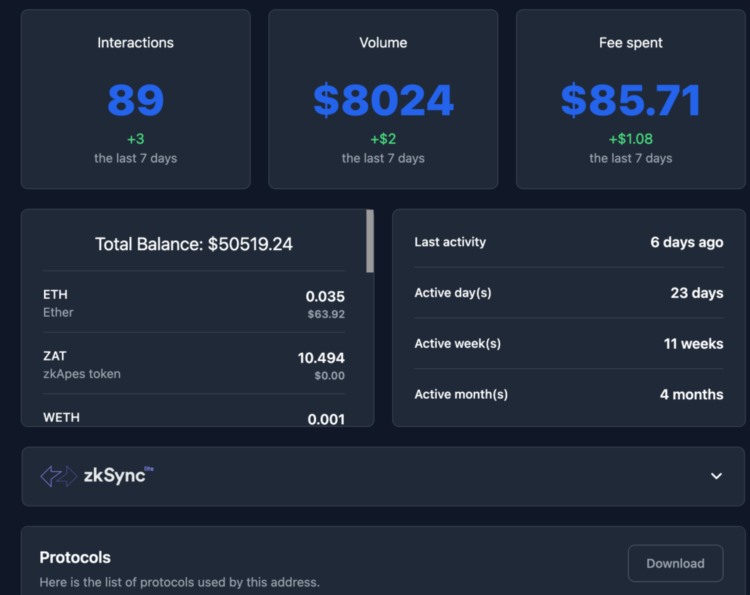Click the +3 interactions change indicator

click(135, 139)
